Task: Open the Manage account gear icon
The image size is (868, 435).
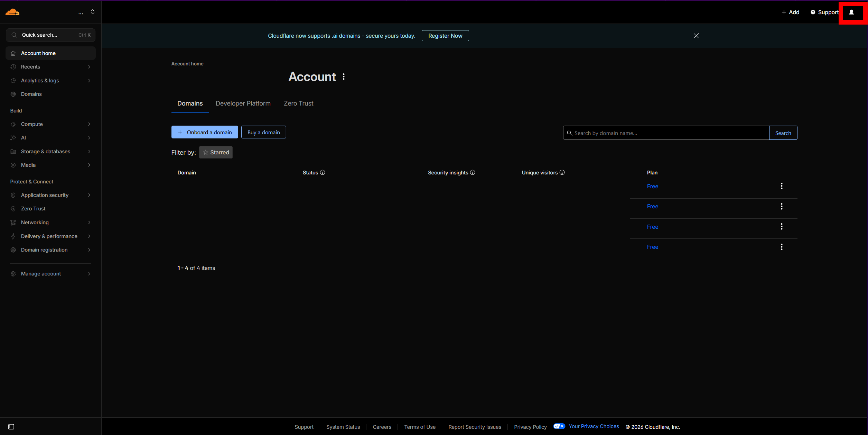Action: (13, 273)
